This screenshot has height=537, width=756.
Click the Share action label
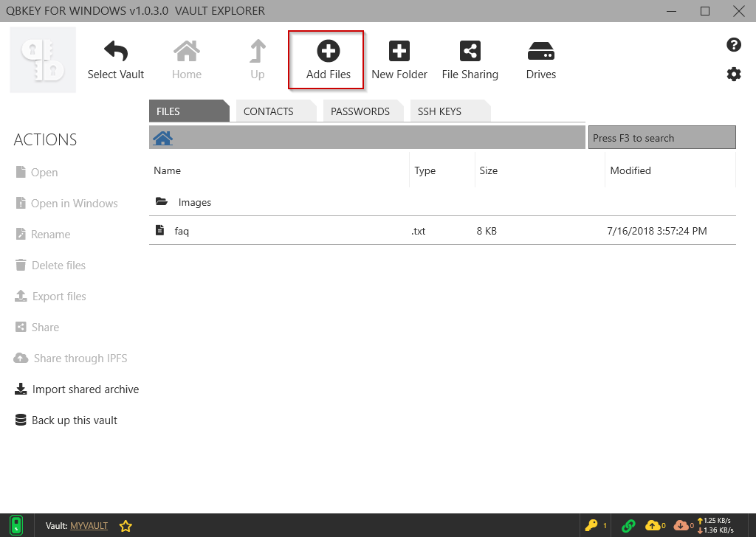[45, 327]
